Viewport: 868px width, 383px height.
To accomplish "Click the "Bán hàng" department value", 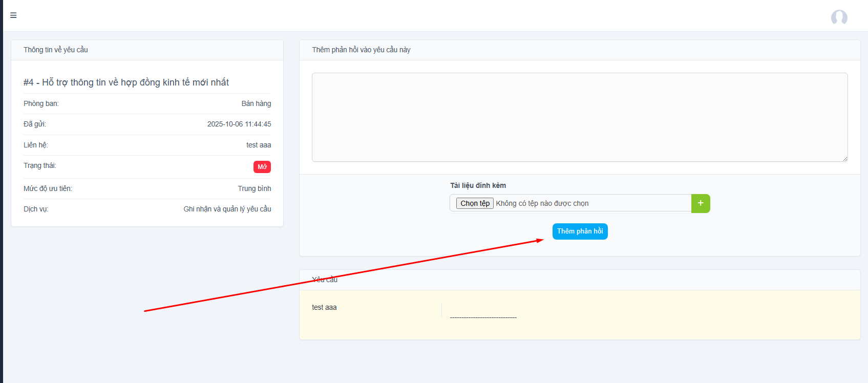I will [x=256, y=103].
